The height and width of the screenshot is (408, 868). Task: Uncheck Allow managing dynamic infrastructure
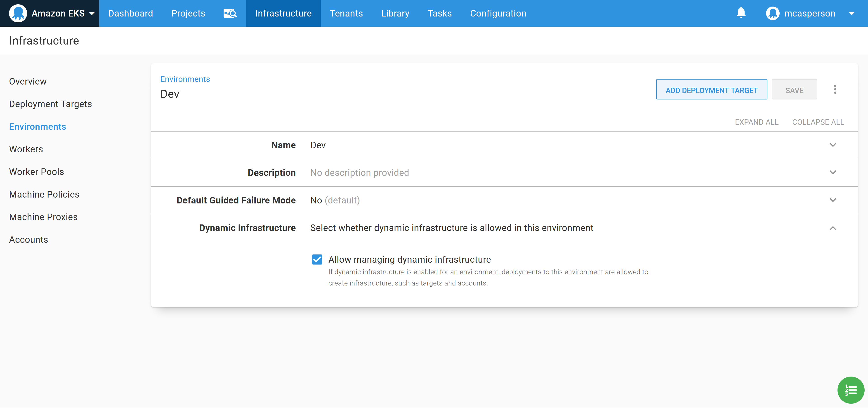[x=317, y=259]
